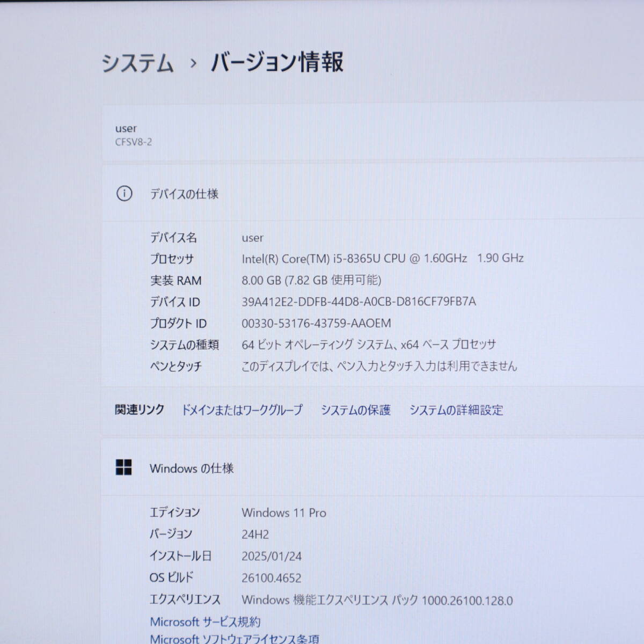The width and height of the screenshot is (644, 644).
Task: Click the バージョン情報 page title
Action: pyautogui.click(x=277, y=62)
